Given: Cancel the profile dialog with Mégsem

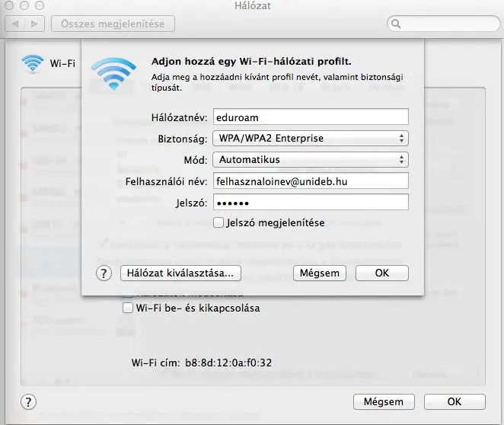Looking at the screenshot, I should (x=320, y=273).
